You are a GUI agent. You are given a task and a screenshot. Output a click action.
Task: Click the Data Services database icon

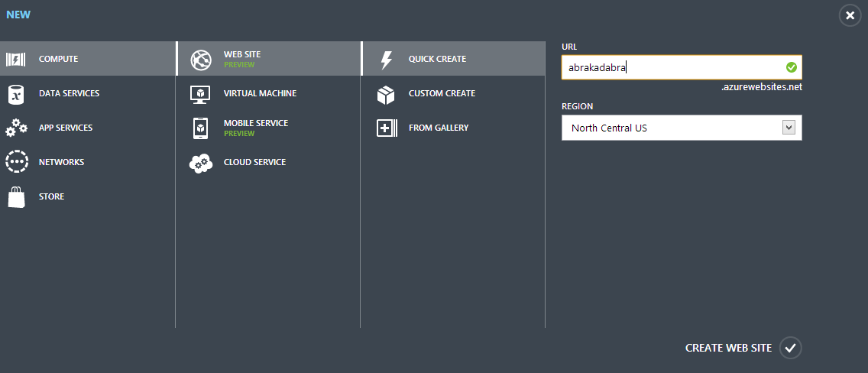coord(15,93)
